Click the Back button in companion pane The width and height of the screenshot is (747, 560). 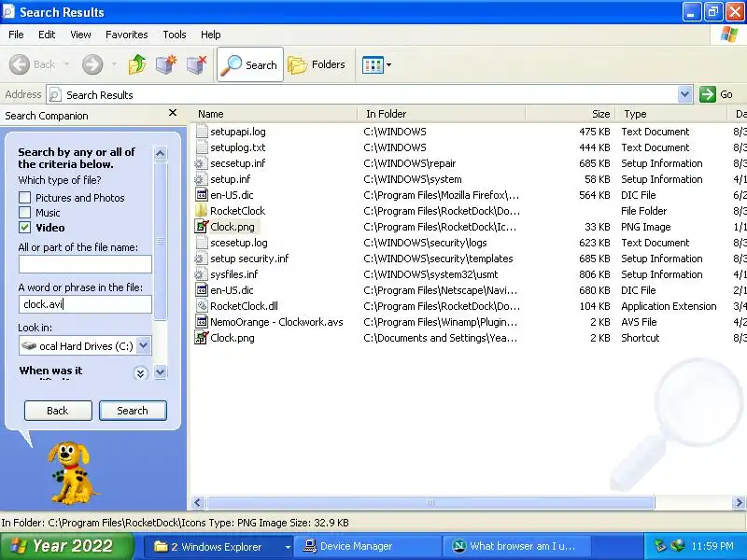click(58, 411)
